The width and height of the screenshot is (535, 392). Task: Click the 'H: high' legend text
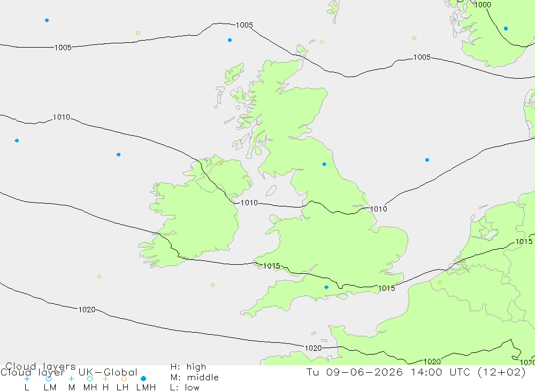point(188,367)
